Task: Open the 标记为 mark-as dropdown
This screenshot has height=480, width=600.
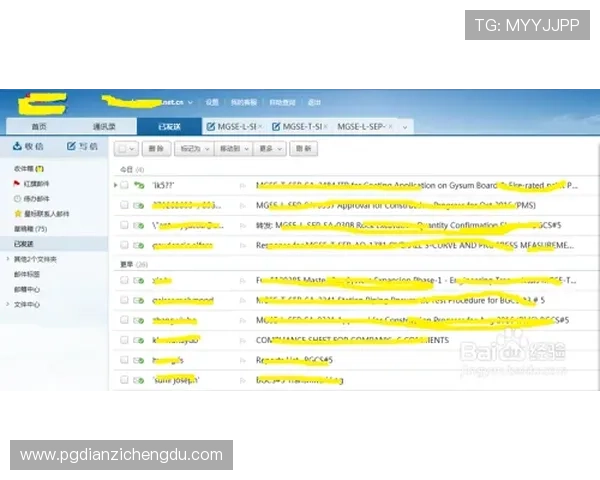Action: point(194,149)
